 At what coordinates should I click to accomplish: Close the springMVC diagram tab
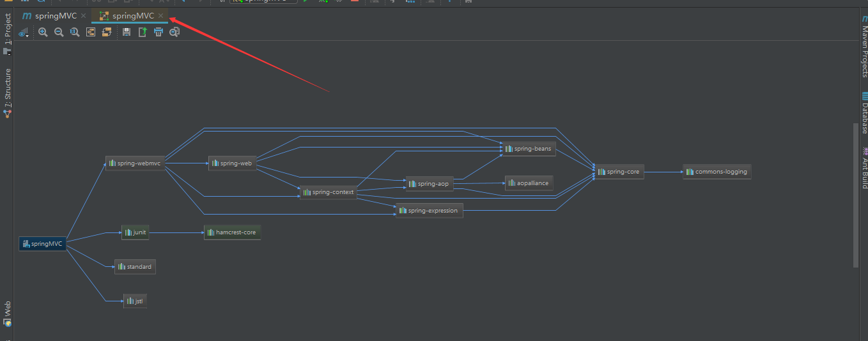[x=161, y=16]
